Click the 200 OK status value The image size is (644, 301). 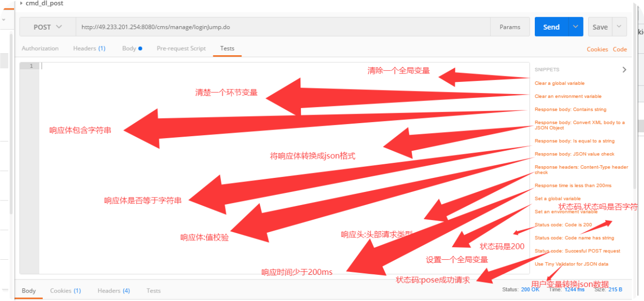[530, 289]
